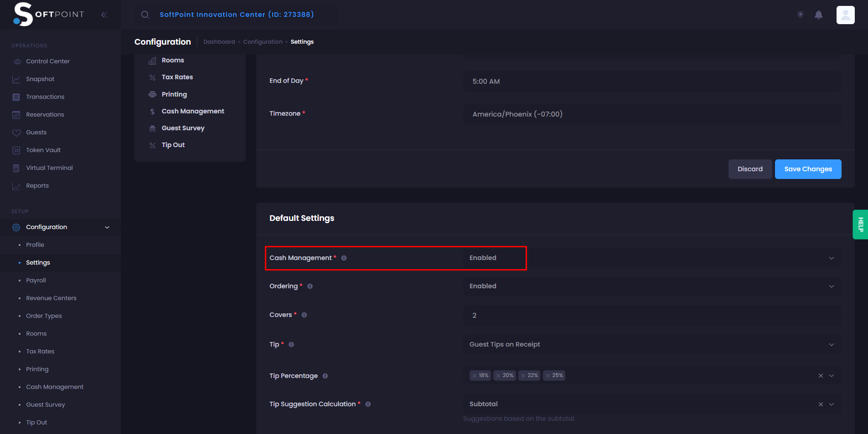The image size is (868, 434).
Task: Click the Covers input field
Action: pos(652,316)
